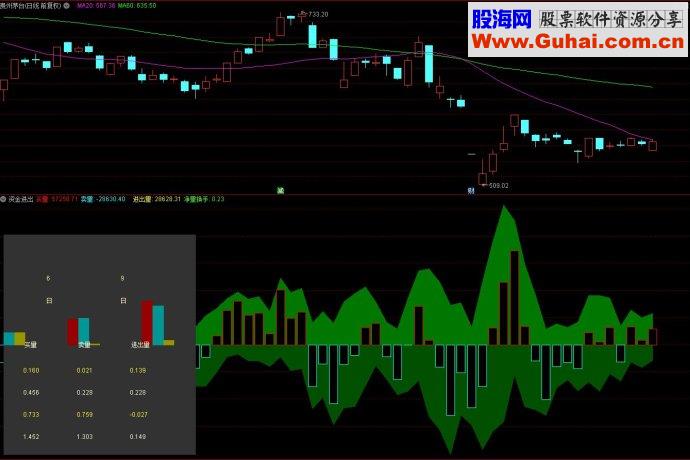690x460 pixels.
Task: Click the value 1.303 in the table
Action: (84, 437)
